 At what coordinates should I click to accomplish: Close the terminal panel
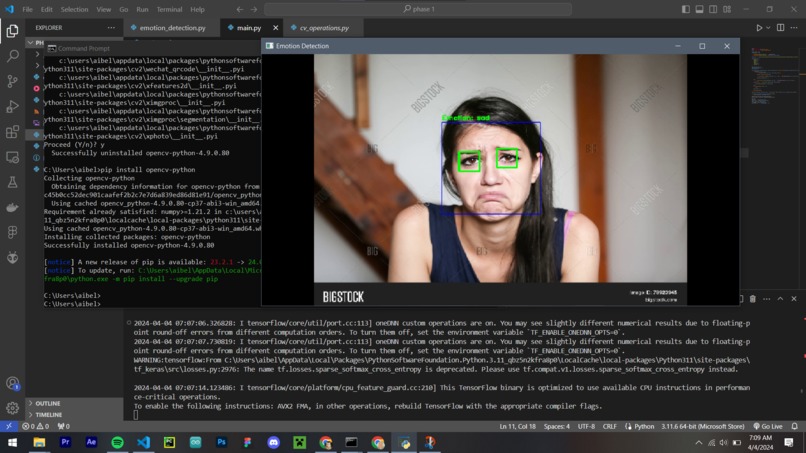click(794, 299)
